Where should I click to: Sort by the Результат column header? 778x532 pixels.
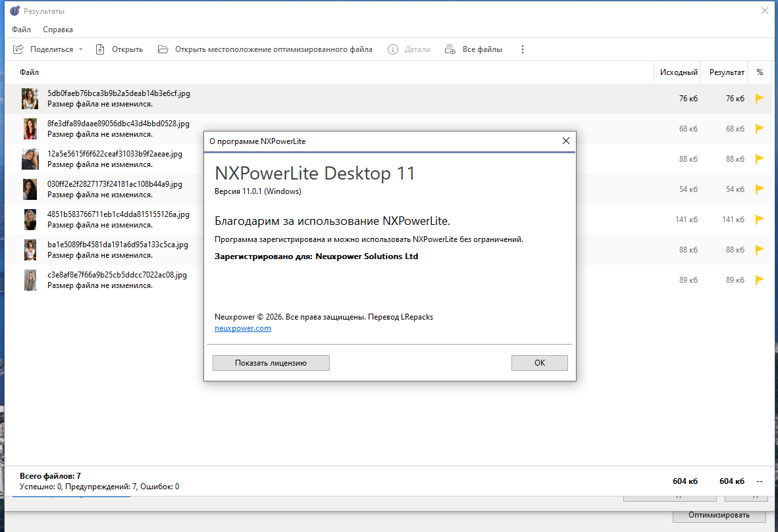(727, 72)
